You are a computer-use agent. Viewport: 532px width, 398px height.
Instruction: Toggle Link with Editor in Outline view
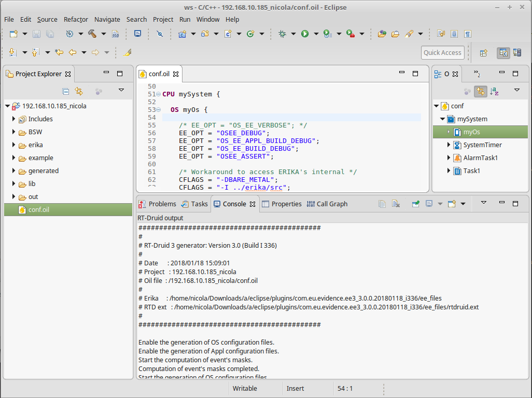pyautogui.click(x=481, y=91)
